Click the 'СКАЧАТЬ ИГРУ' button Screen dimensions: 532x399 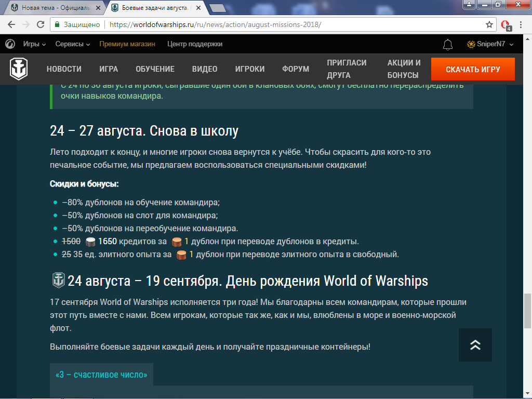[x=473, y=69]
